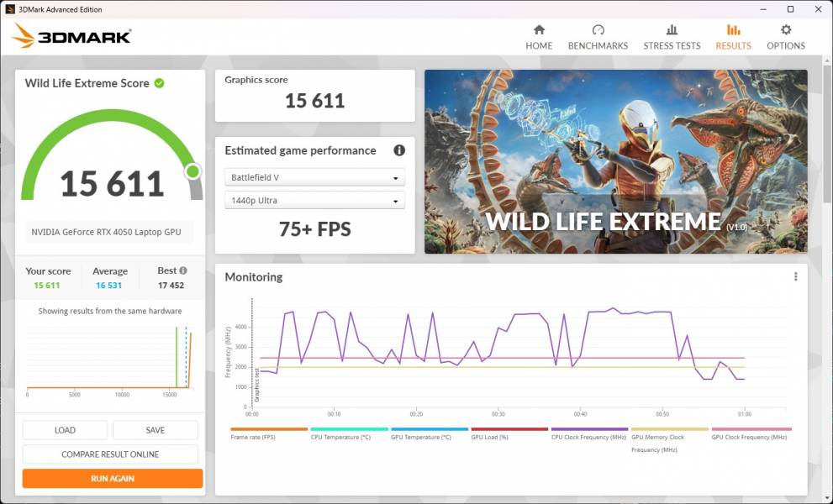Click the LOAD button

pyautogui.click(x=65, y=430)
